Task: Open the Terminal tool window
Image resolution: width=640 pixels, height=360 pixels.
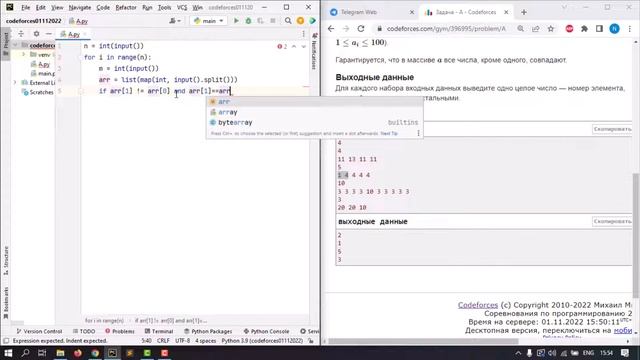Action: pos(159,331)
